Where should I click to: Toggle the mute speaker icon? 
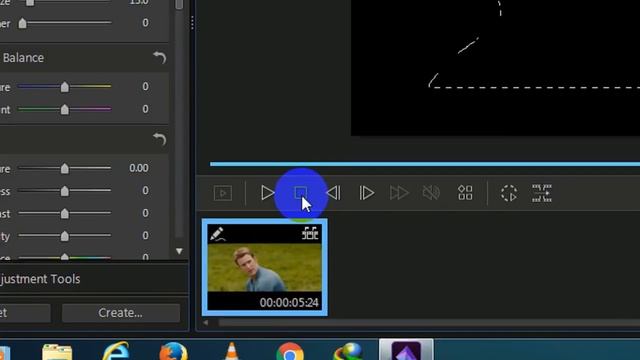431,193
